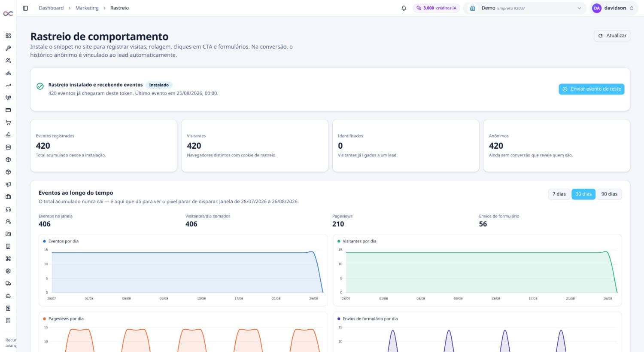Open the stamp icon in sidebar
This screenshot has width=644, height=352.
pos(8,135)
